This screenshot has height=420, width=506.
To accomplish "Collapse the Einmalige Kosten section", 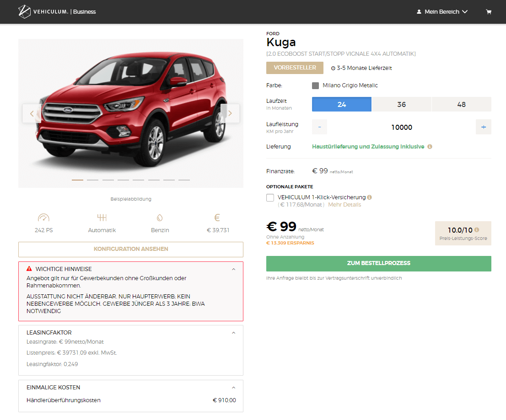I will tap(234, 388).
